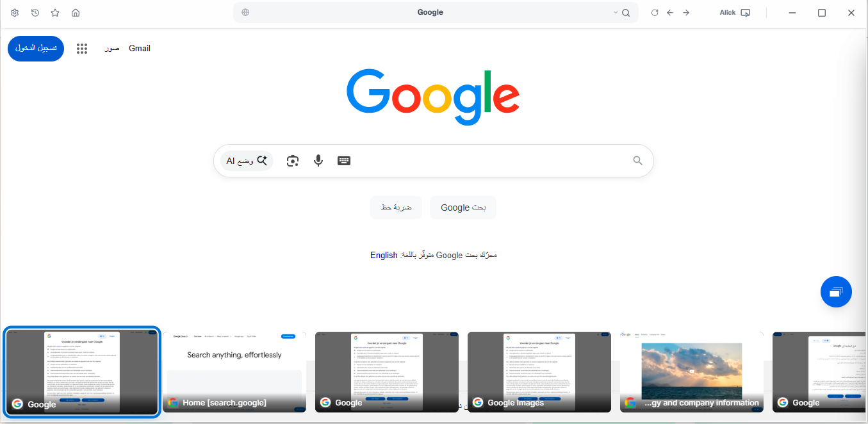Click inside the Google search box
The image size is (868, 424).
pos(487,161)
